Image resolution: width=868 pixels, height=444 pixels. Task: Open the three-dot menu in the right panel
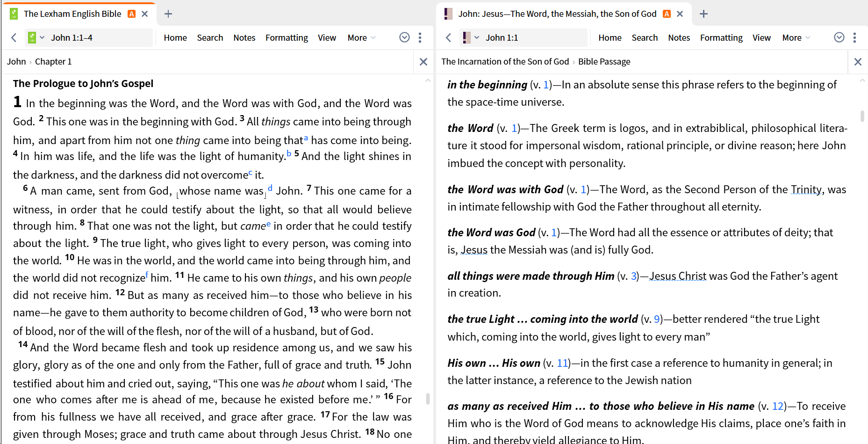855,37
